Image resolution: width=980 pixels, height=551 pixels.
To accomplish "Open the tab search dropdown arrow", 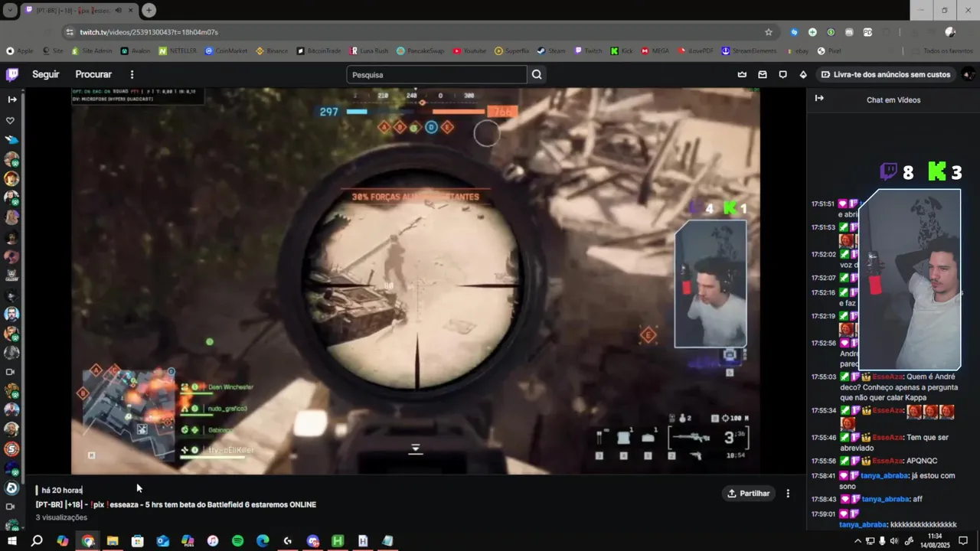I will click(x=10, y=10).
